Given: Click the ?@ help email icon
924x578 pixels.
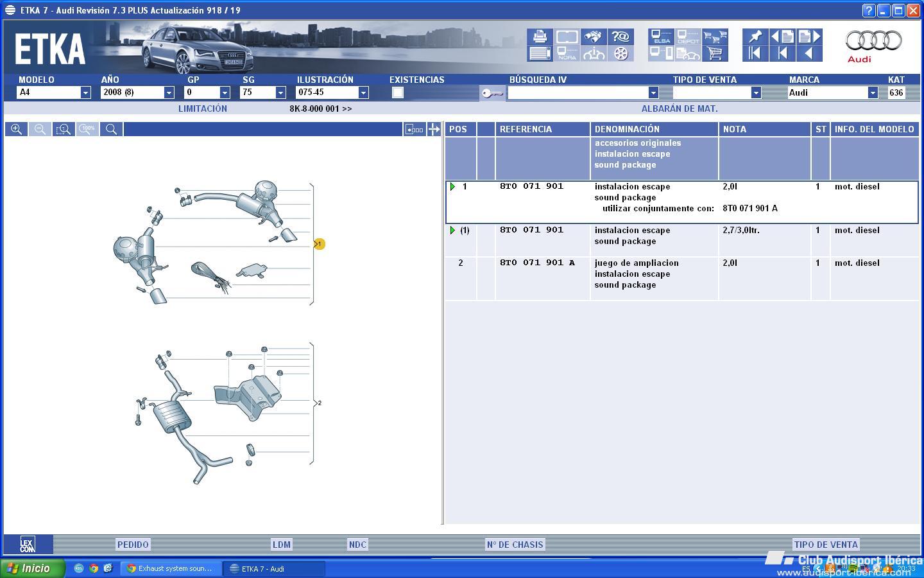Looking at the screenshot, I should 620,37.
